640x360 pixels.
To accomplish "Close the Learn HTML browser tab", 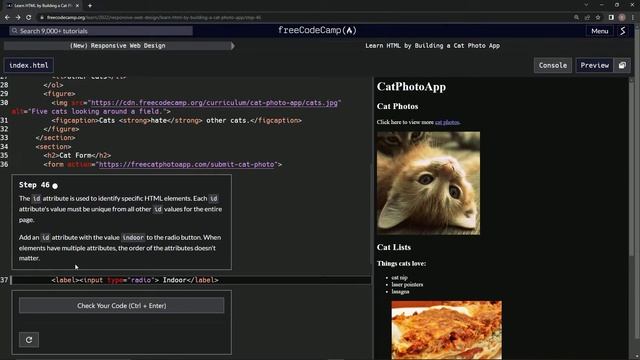I will pyautogui.click(x=77, y=6).
